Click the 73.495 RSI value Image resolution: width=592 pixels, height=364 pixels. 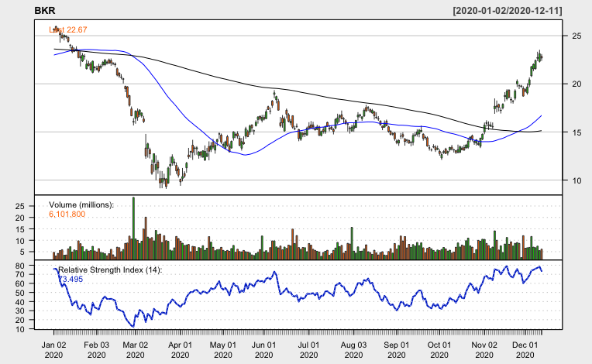pyautogui.click(x=71, y=278)
